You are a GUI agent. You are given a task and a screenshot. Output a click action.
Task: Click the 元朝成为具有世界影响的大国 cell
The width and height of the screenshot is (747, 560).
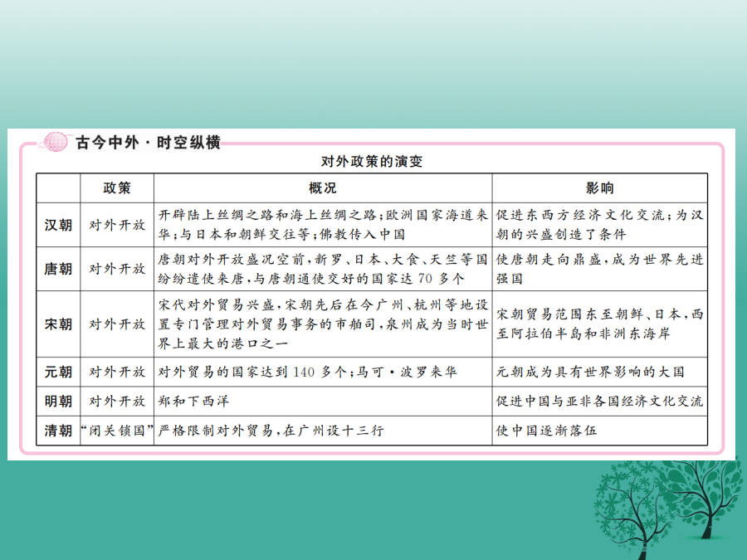click(x=599, y=373)
